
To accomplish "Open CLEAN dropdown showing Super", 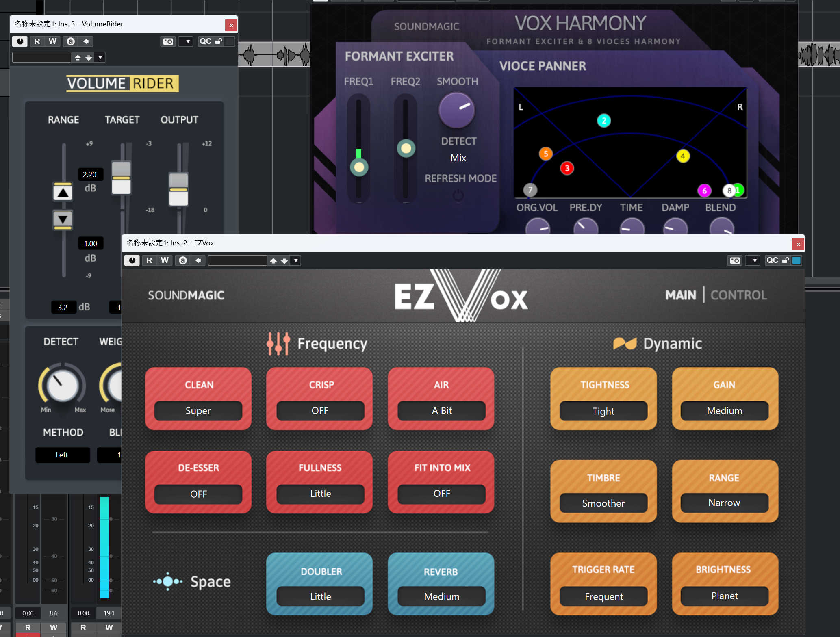I will pos(198,411).
